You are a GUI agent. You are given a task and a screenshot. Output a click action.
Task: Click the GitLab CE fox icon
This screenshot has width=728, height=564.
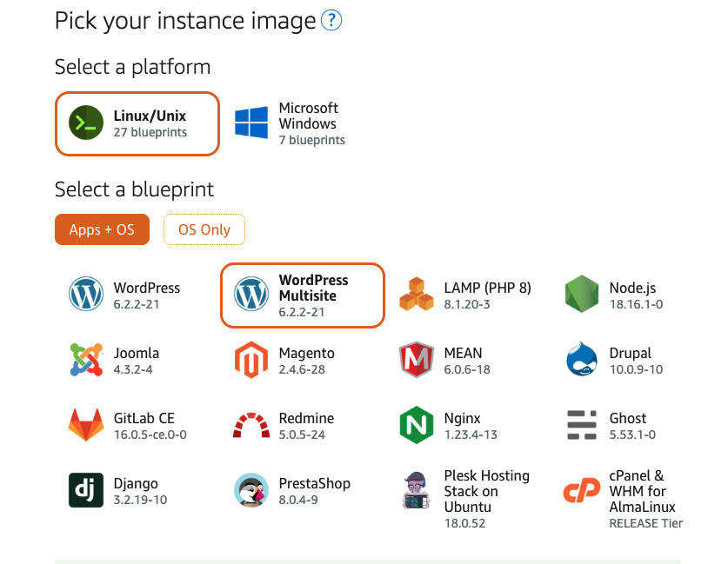tap(86, 425)
